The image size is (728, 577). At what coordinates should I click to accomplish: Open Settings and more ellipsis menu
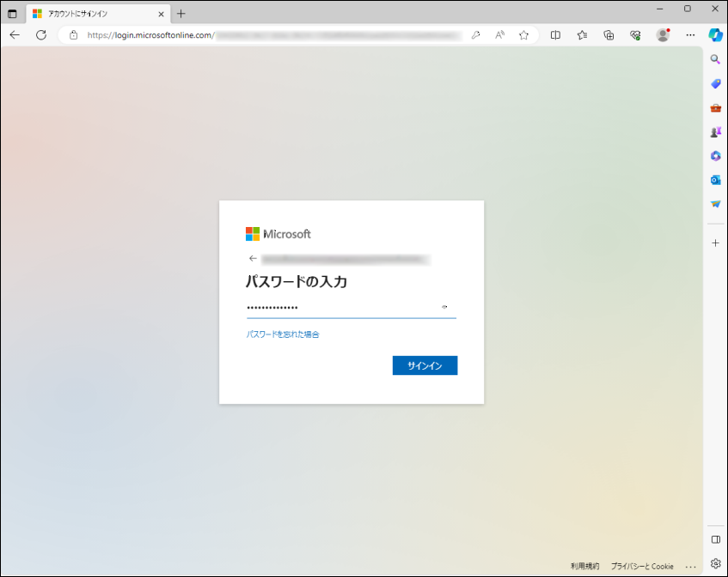(690, 35)
